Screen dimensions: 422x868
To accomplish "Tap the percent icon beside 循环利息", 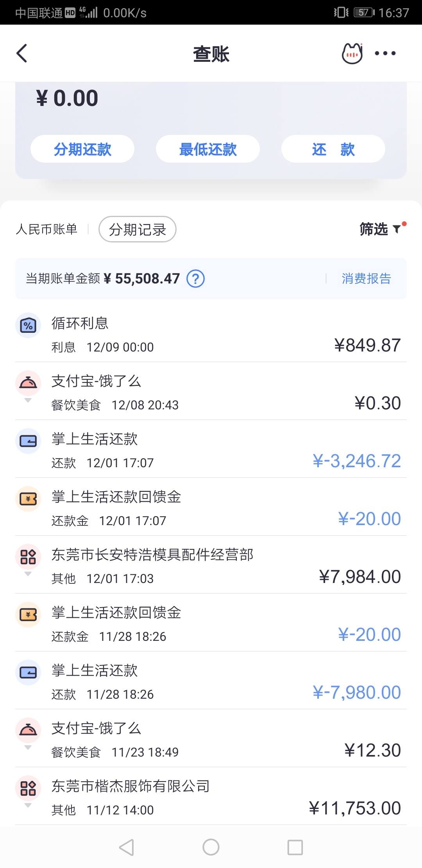I will [28, 325].
